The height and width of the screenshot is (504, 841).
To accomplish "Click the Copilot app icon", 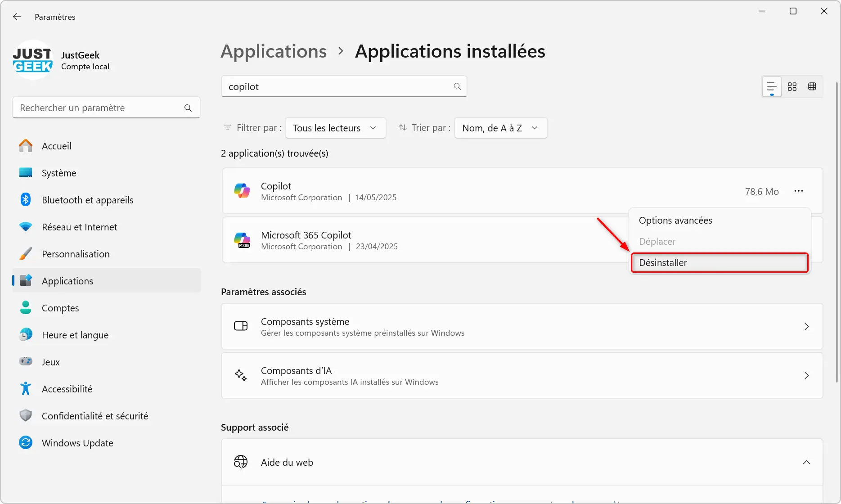I will pyautogui.click(x=242, y=191).
